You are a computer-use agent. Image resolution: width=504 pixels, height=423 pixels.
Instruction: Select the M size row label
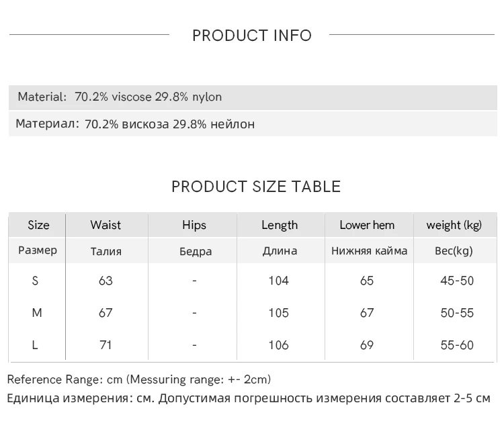[x=36, y=313]
